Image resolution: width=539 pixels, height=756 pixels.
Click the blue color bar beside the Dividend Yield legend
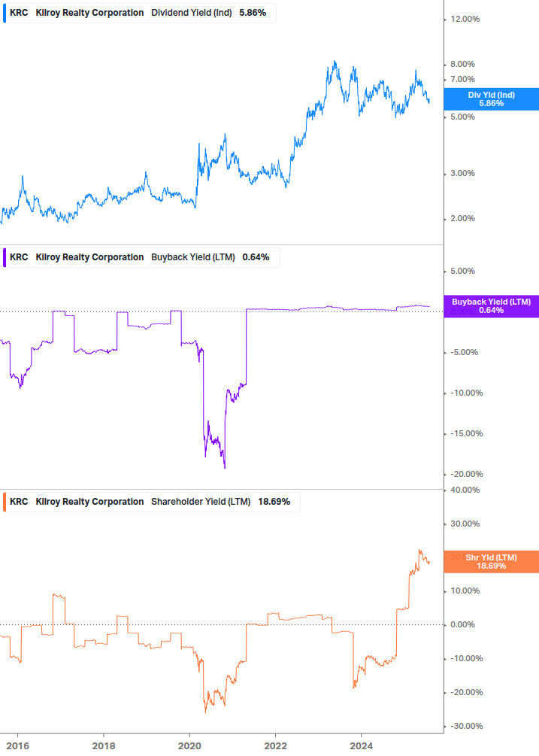click(x=5, y=13)
